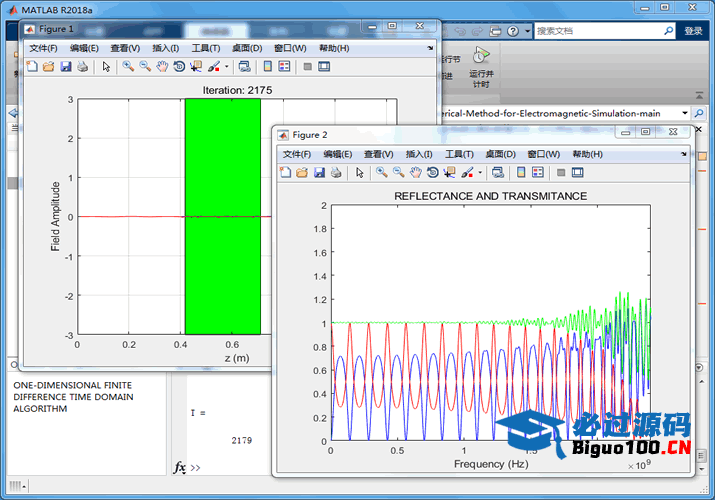Click fx function browser icon in command window
Image resolution: width=715 pixels, height=500 pixels.
180,467
